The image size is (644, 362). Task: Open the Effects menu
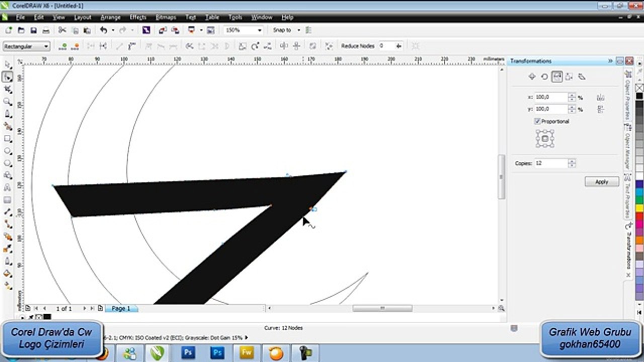pyautogui.click(x=138, y=17)
